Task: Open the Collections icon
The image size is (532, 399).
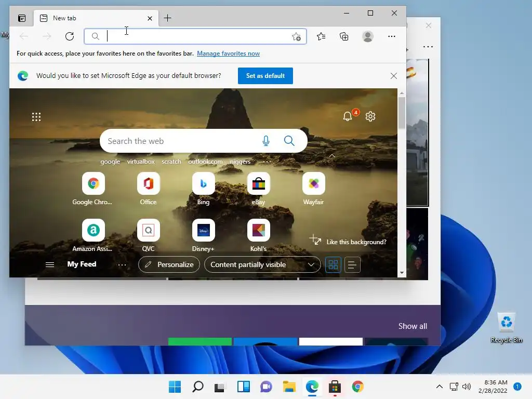Action: [344, 36]
